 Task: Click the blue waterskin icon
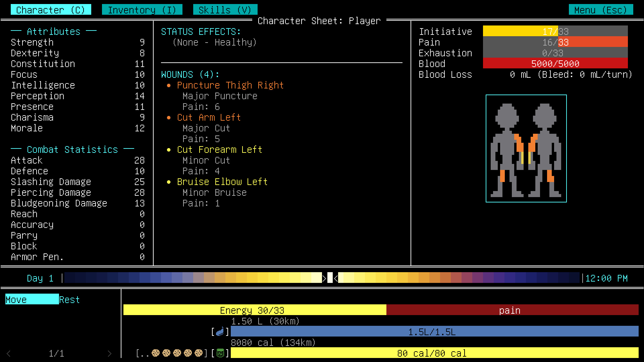pos(220,332)
